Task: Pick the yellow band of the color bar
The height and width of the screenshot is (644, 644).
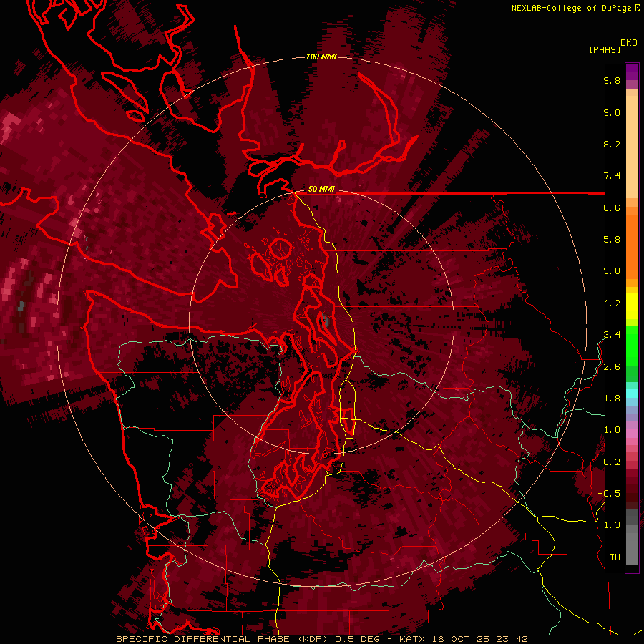Action: (632, 306)
